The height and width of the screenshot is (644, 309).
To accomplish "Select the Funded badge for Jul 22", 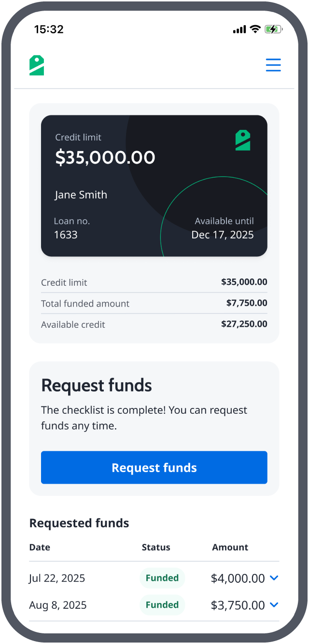I will 162,578.
